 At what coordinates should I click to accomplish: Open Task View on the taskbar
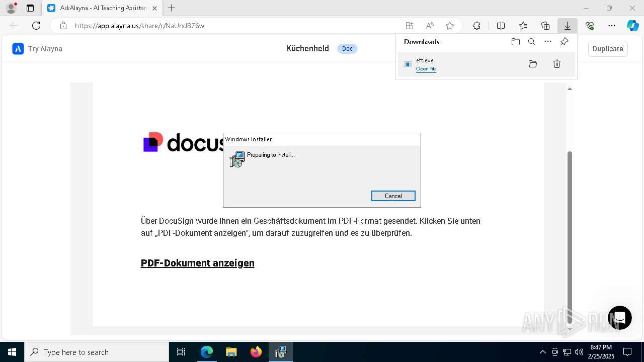tap(181, 352)
